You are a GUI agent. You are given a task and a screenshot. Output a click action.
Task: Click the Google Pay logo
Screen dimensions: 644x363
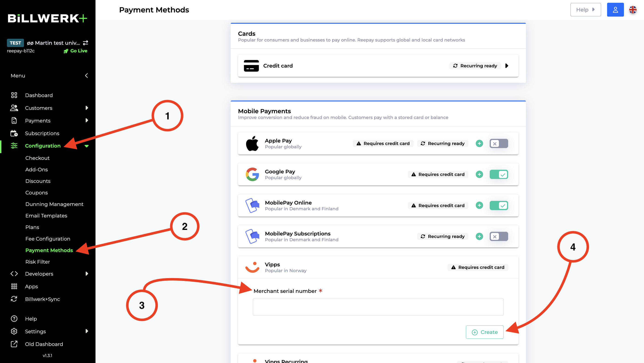point(252,174)
